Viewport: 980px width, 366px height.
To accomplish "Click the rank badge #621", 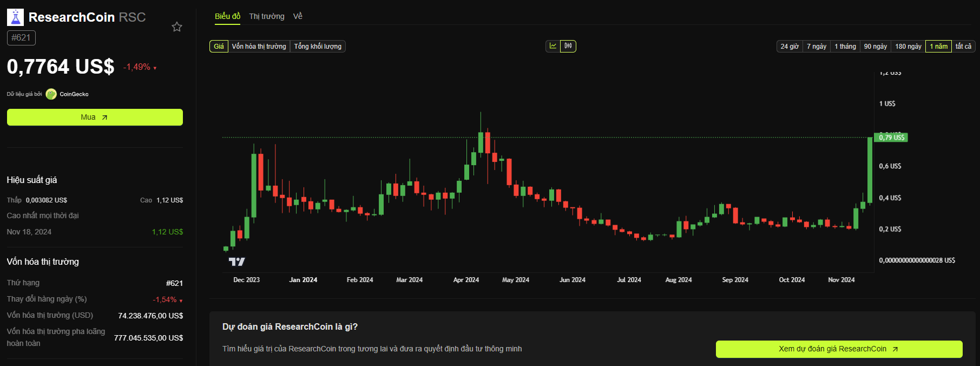I will 21,38.
